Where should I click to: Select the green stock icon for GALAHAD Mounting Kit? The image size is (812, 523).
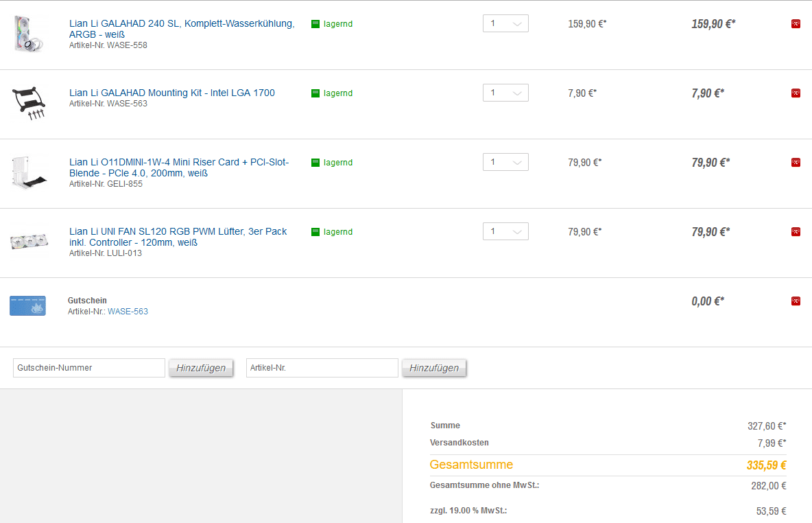point(315,93)
